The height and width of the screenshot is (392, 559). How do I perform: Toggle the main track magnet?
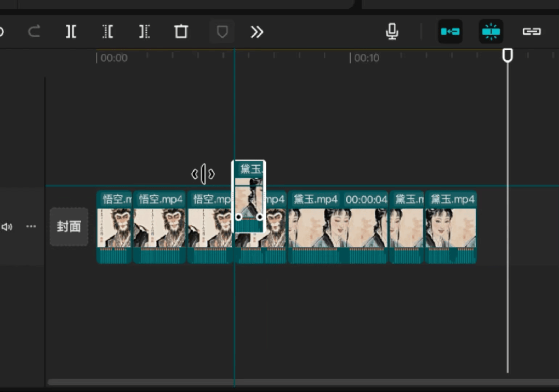point(450,32)
